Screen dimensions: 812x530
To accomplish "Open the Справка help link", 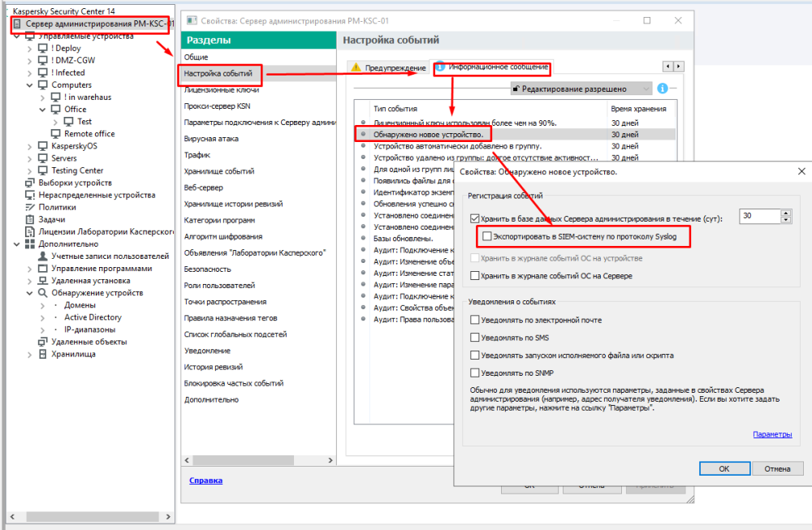I will click(x=205, y=480).
